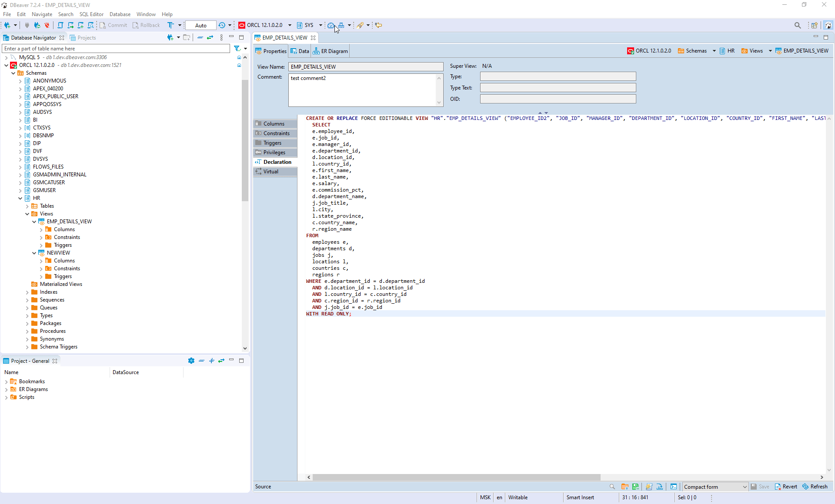The image size is (835, 504).
Task: Open the Declaration tab icon in the view panel
Action: point(257,162)
